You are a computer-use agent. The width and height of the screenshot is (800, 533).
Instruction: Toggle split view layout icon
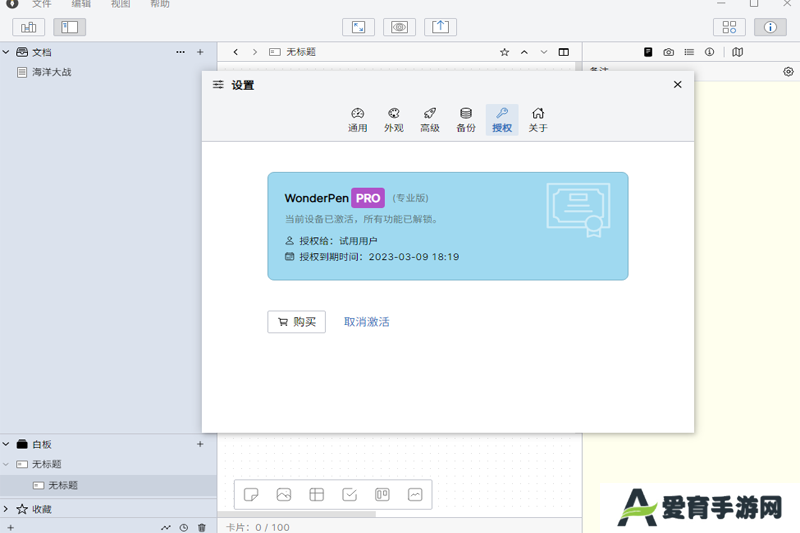pyautogui.click(x=564, y=52)
